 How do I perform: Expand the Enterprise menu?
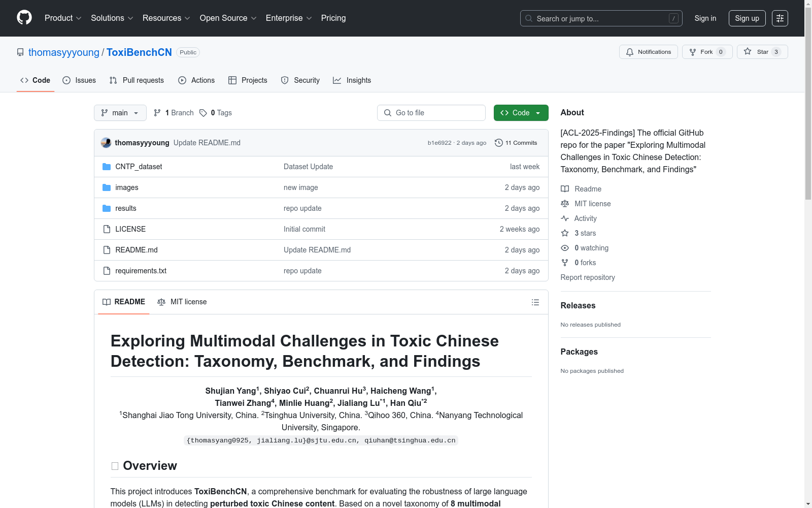click(289, 18)
